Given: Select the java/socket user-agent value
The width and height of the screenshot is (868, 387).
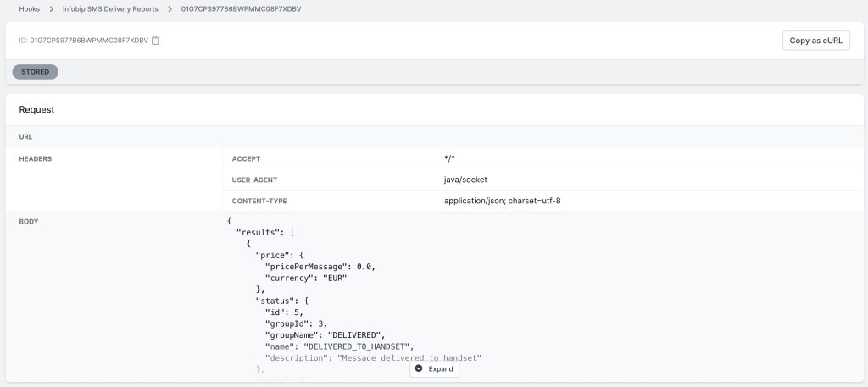Looking at the screenshot, I should [x=465, y=180].
